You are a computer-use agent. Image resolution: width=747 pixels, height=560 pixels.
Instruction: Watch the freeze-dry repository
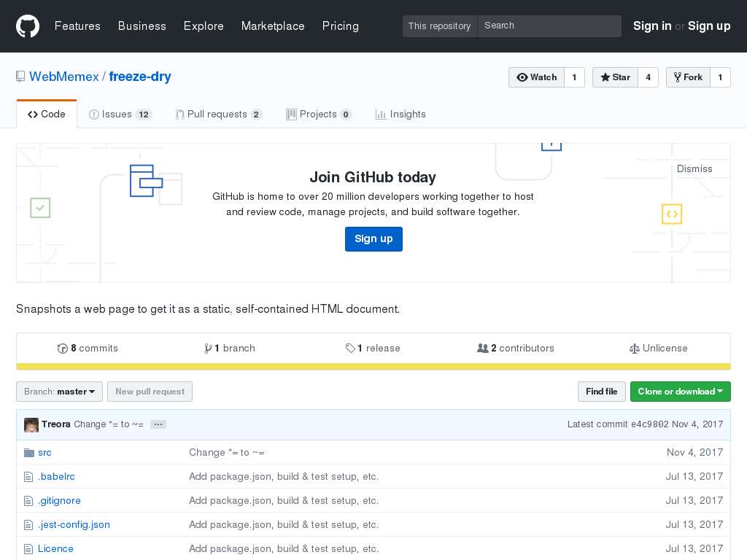click(x=536, y=77)
